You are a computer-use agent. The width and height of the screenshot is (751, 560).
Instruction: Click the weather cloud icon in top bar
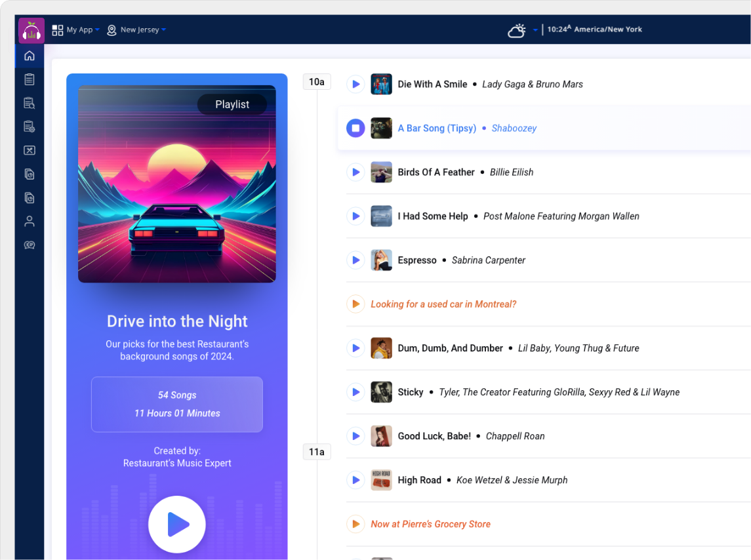tap(518, 30)
